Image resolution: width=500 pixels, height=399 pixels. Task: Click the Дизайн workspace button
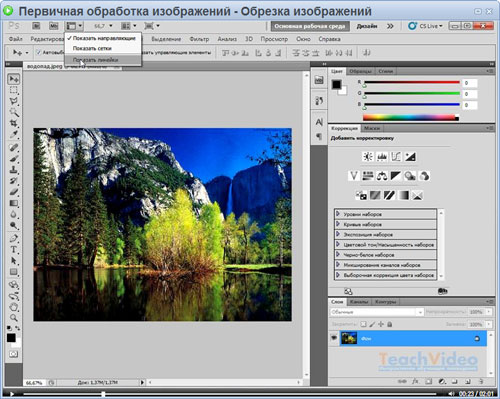tap(367, 26)
